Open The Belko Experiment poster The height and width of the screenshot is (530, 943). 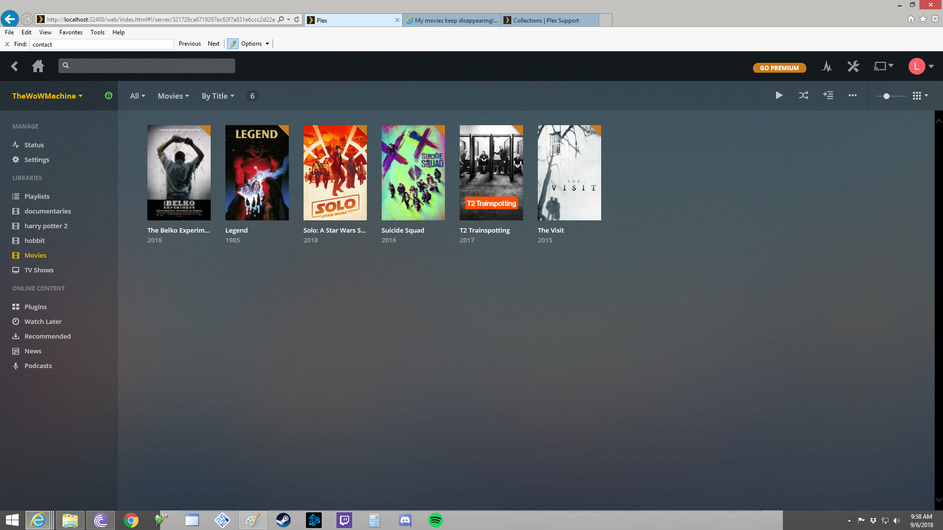point(179,173)
